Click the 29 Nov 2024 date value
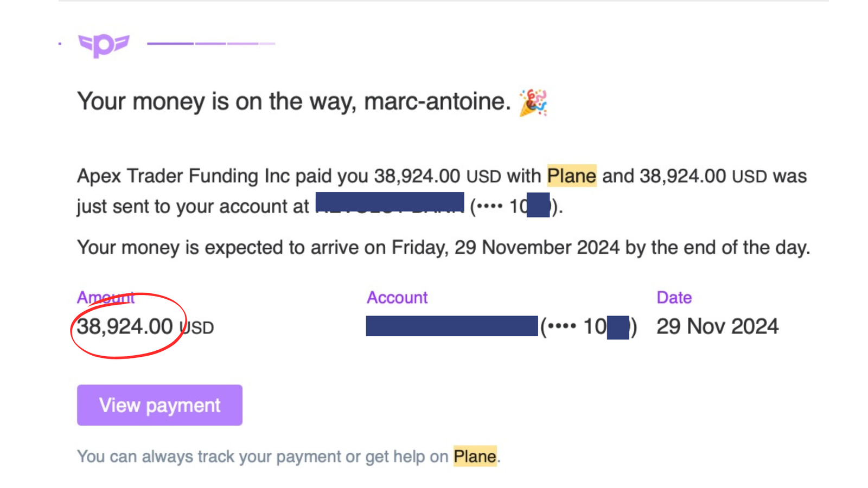This screenshot has width=868, height=488. 717,326
